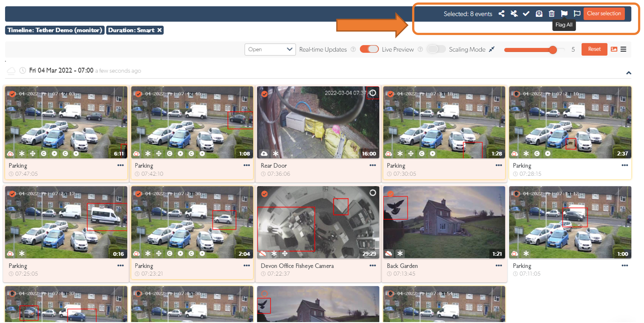The width and height of the screenshot is (644, 323).
Task: Click the thumbnail size slider handle
Action: [x=553, y=50]
